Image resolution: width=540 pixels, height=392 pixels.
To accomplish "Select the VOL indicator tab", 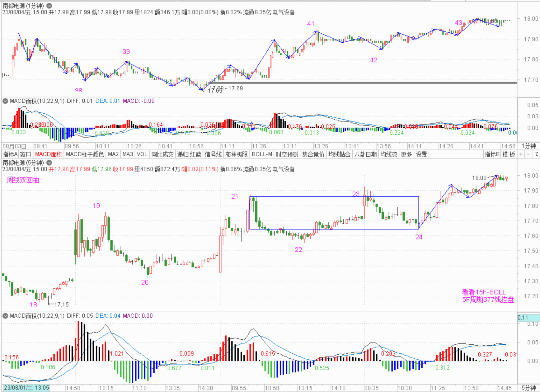I will [142, 154].
